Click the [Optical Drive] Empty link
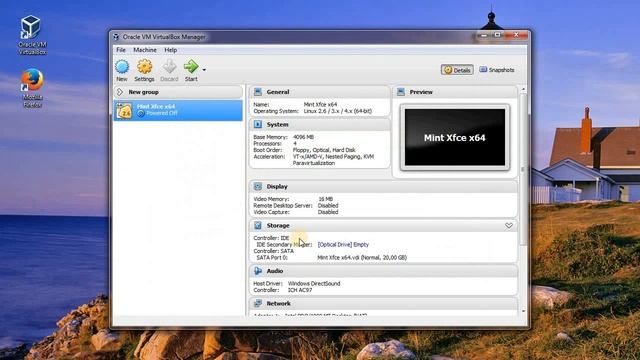The height and width of the screenshot is (360, 640). coord(343,244)
